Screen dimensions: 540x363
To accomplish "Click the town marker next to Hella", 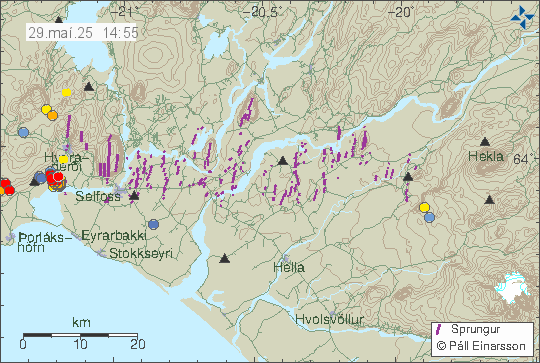I will pos(285,258).
